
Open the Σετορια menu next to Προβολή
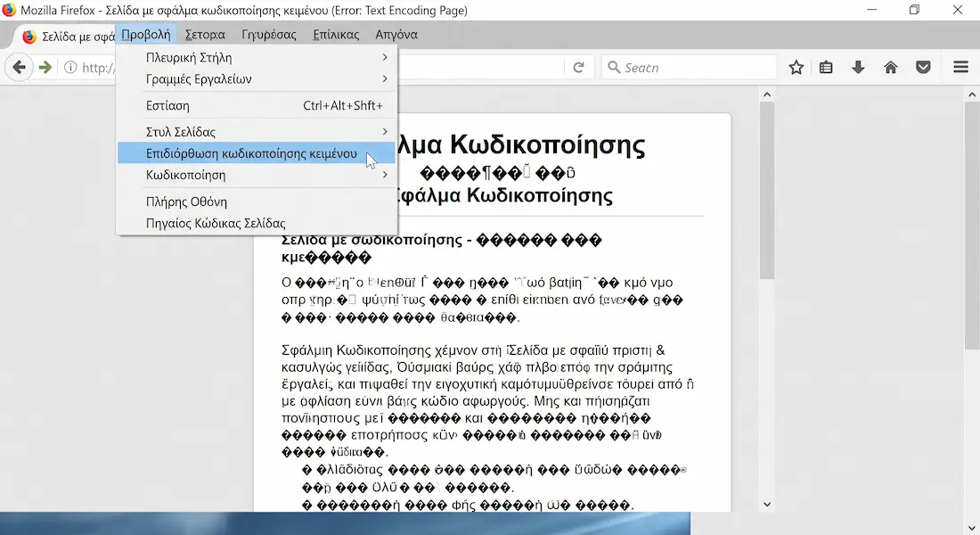click(x=205, y=35)
